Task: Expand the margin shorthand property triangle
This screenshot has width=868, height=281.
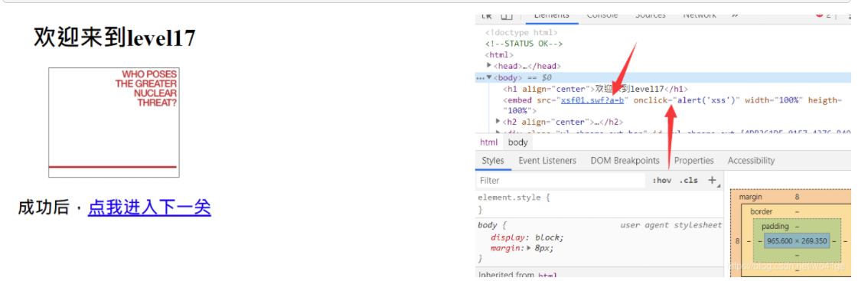Action: coord(529,248)
